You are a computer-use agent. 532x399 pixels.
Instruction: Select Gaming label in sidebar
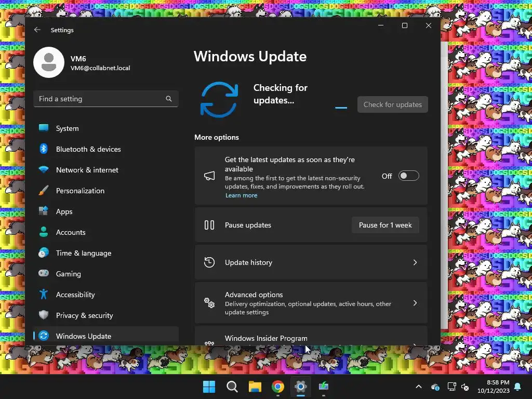pos(68,274)
